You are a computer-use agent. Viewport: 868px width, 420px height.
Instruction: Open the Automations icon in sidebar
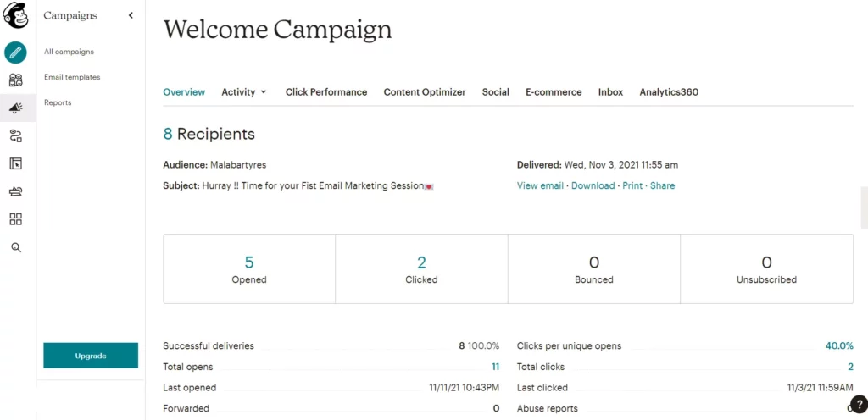[x=15, y=135]
